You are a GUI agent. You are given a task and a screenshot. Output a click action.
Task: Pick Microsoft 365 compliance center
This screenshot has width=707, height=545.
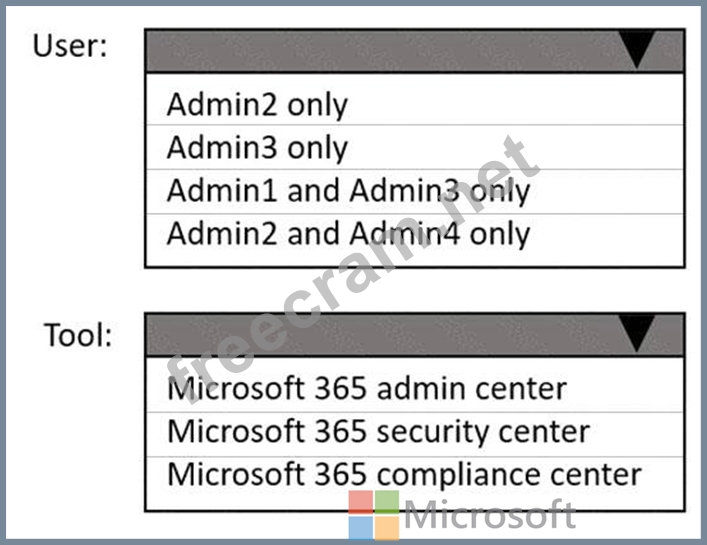[404, 474]
